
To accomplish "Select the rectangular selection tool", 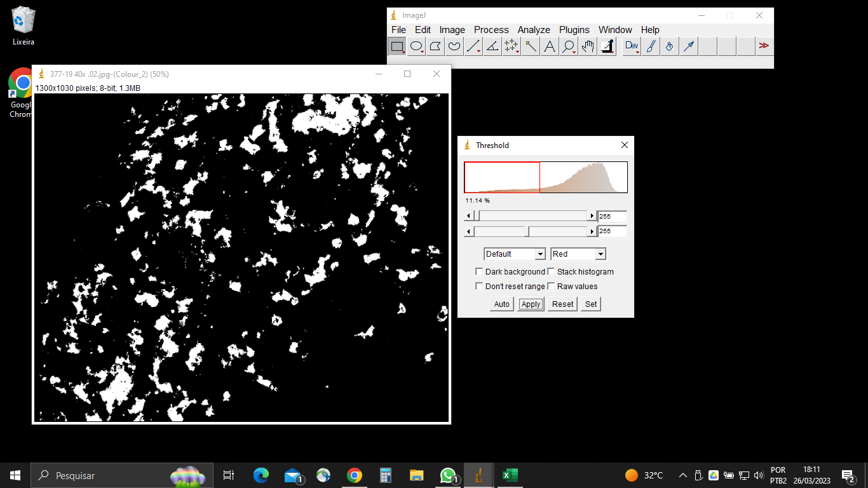I will (397, 46).
